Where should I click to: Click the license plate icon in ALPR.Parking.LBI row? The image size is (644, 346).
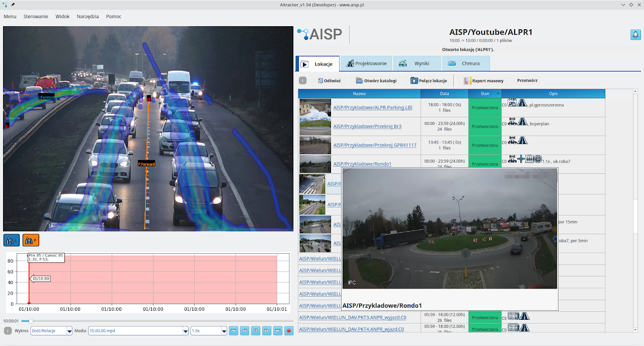pyautogui.click(x=512, y=103)
